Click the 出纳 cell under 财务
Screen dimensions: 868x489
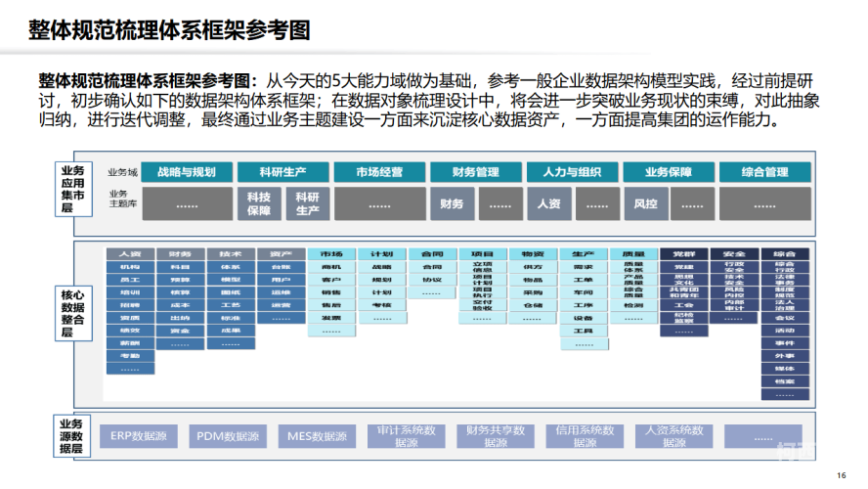pyautogui.click(x=181, y=318)
